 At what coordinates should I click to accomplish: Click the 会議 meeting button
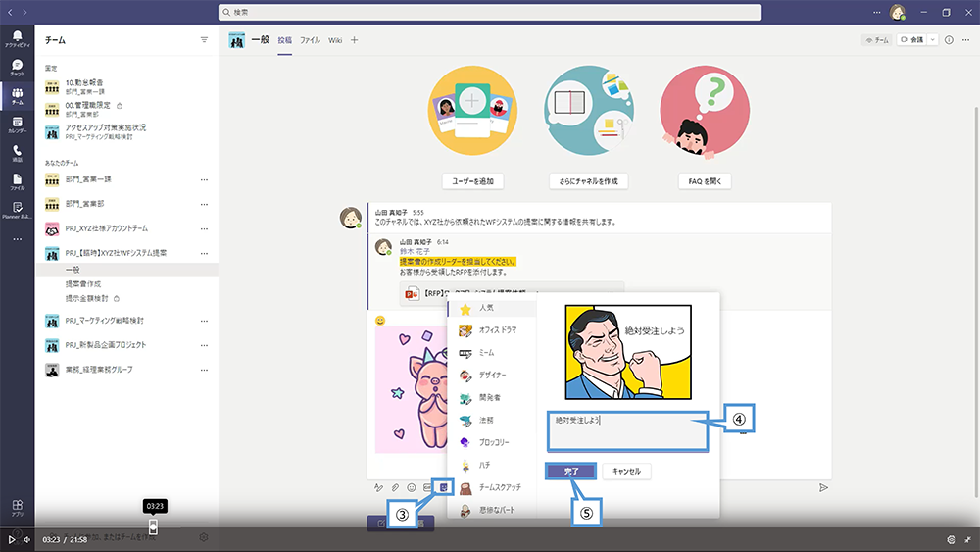911,40
